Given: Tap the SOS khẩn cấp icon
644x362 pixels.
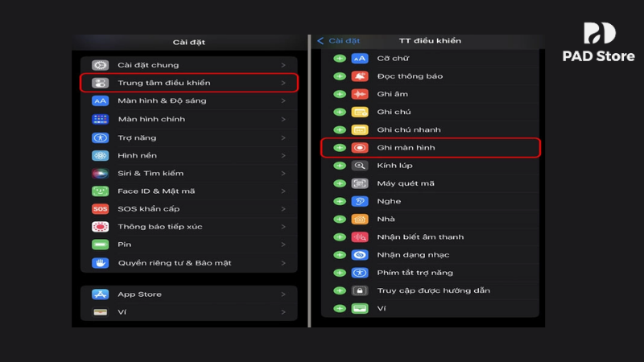Looking at the screenshot, I should click(x=100, y=209).
